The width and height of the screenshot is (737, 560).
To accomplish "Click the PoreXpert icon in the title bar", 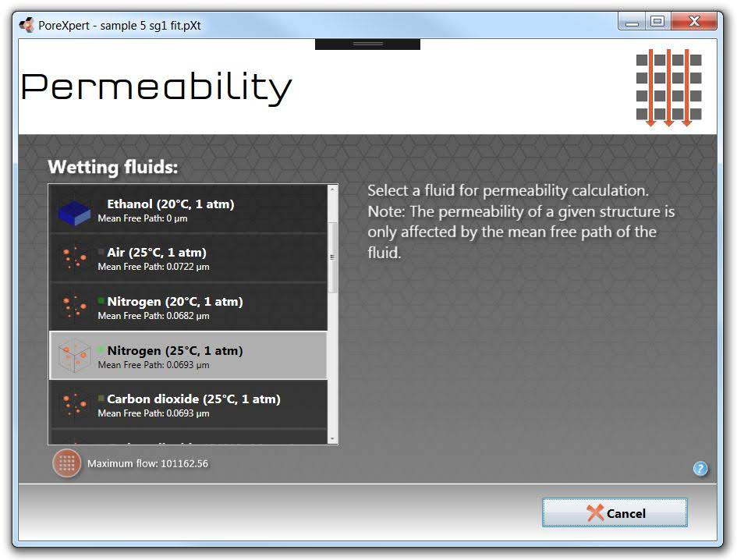I will click(x=27, y=25).
